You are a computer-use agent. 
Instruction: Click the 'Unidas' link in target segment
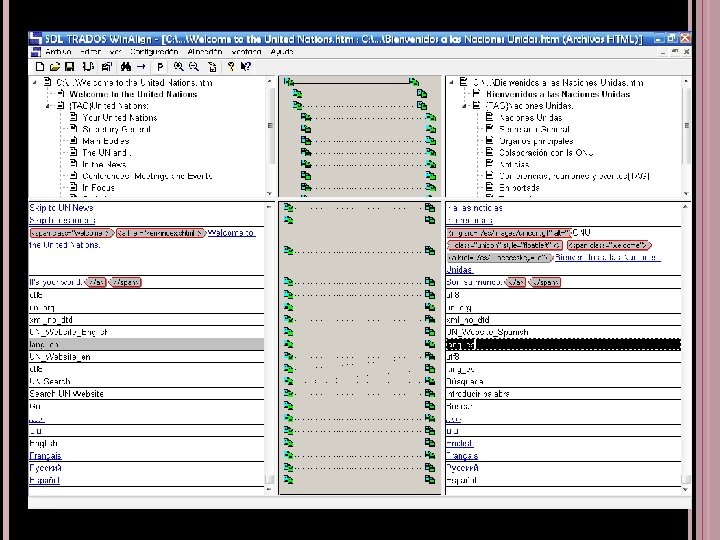tap(460, 270)
